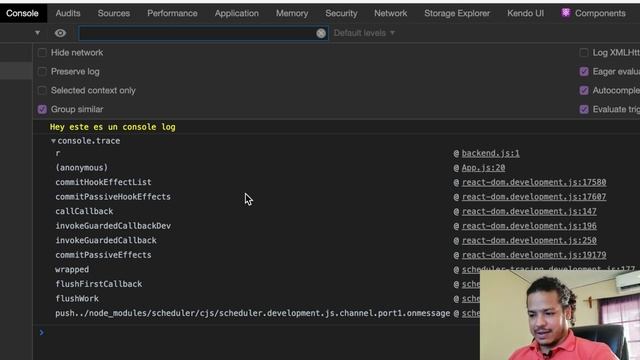Open the Storage Explorer tab
The height and width of the screenshot is (360, 640).
457,13
